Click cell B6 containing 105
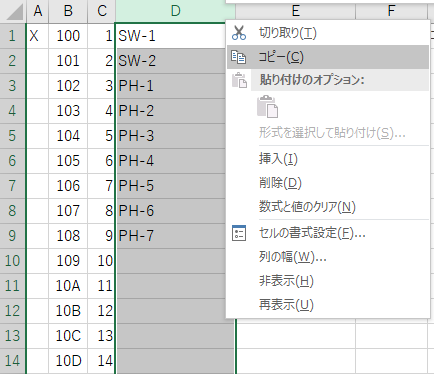The image size is (434, 374). pos(68,161)
